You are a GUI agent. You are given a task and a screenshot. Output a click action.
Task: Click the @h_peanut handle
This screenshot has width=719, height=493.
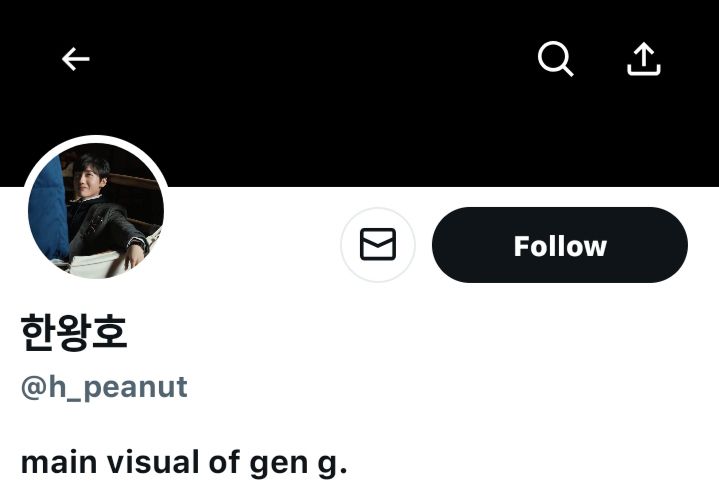coord(104,387)
